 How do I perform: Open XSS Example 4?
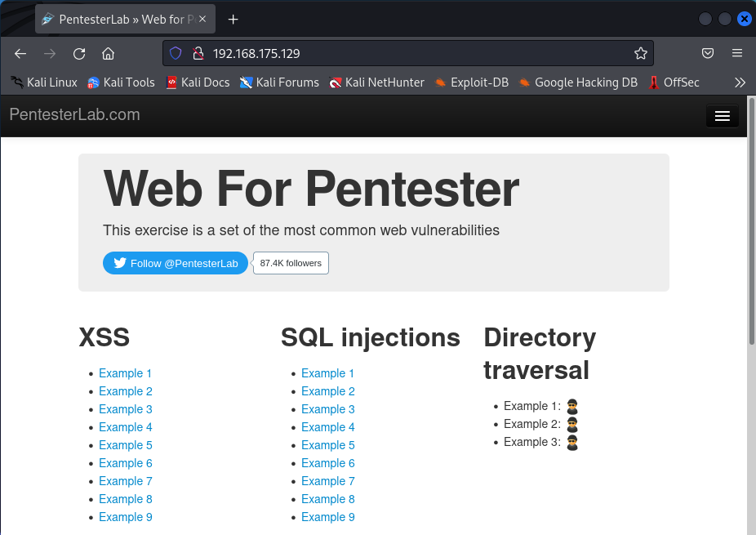coord(126,427)
